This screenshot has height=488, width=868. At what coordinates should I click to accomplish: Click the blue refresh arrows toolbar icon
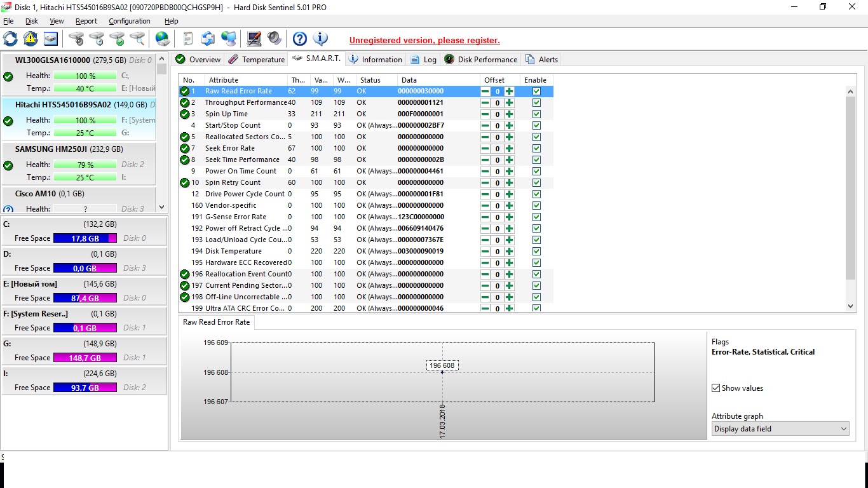click(x=10, y=39)
